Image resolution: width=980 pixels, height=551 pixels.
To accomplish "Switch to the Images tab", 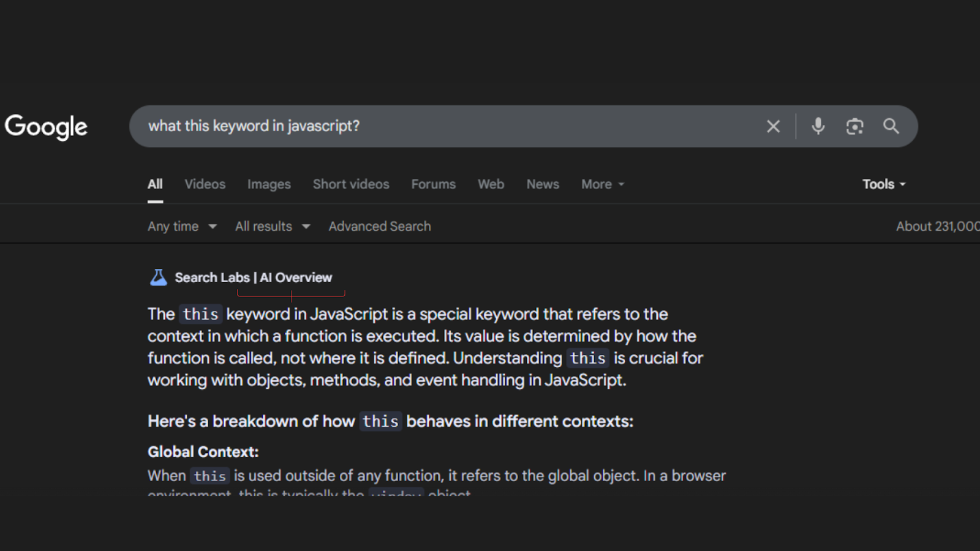I will point(269,184).
